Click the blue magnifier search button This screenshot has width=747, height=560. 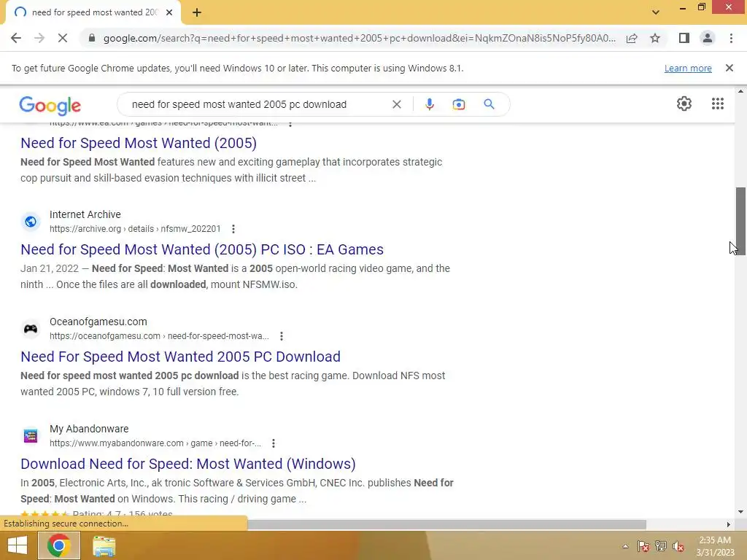(489, 104)
